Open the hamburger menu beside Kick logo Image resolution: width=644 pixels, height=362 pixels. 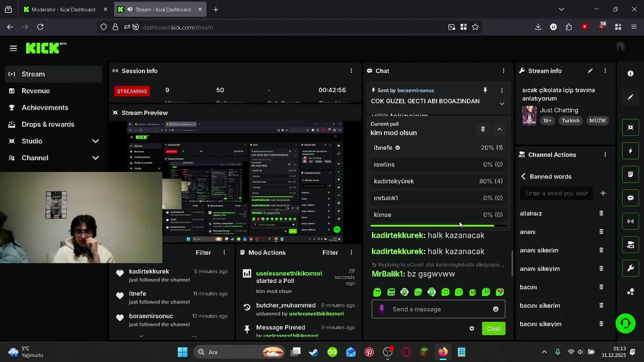point(14,48)
